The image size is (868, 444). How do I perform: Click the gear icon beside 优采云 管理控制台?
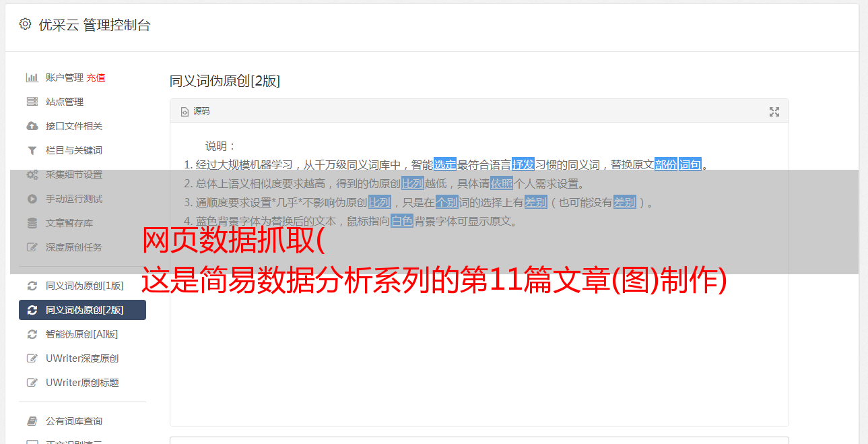coord(25,24)
